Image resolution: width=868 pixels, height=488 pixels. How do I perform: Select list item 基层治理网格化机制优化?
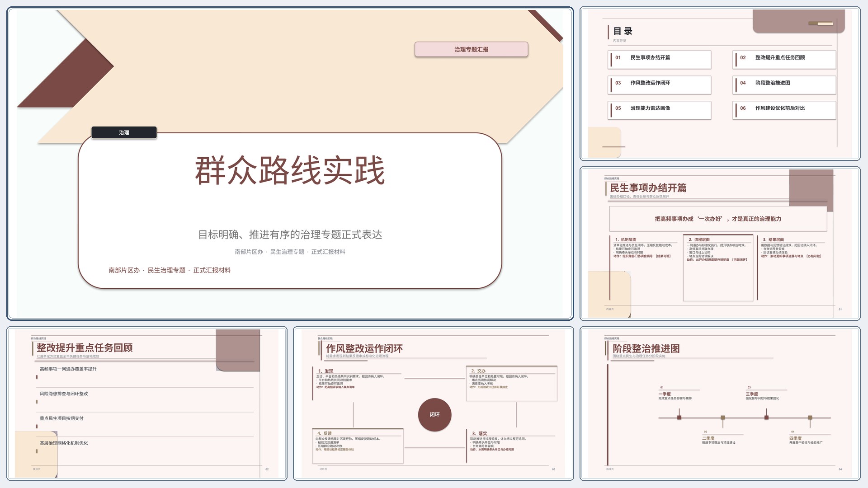pos(64,443)
